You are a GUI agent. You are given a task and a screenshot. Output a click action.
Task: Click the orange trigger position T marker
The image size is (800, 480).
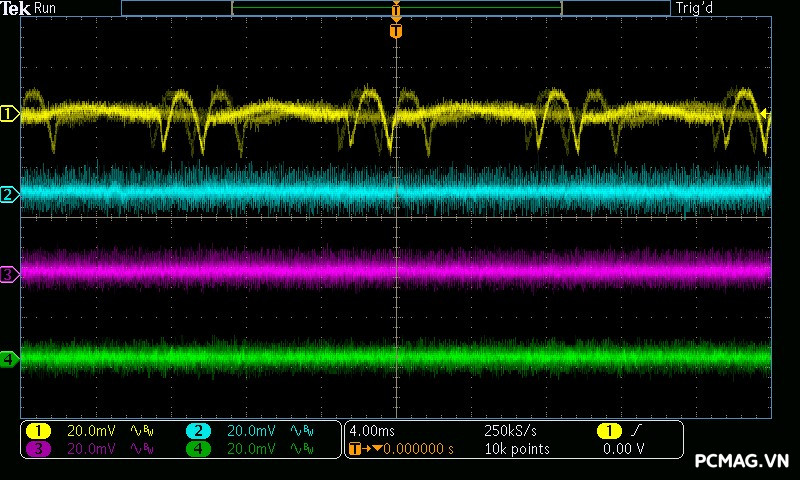pos(396,32)
